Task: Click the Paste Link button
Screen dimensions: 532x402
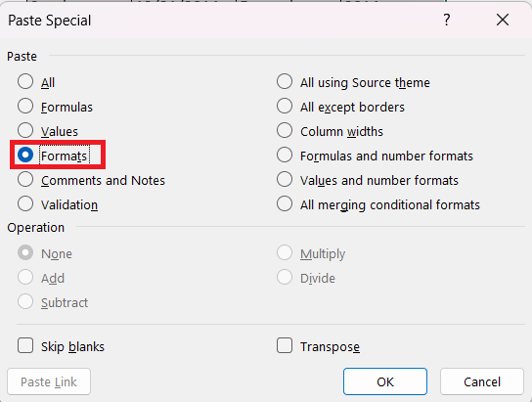Action: (x=49, y=381)
